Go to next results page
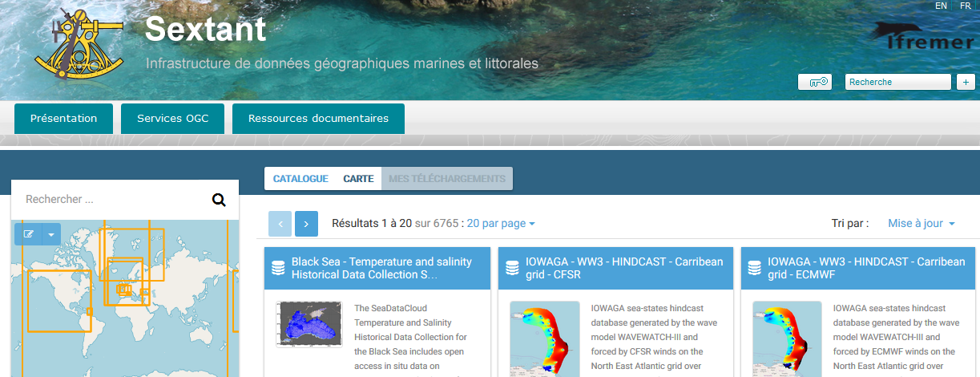The height and width of the screenshot is (377, 980). coord(306,224)
